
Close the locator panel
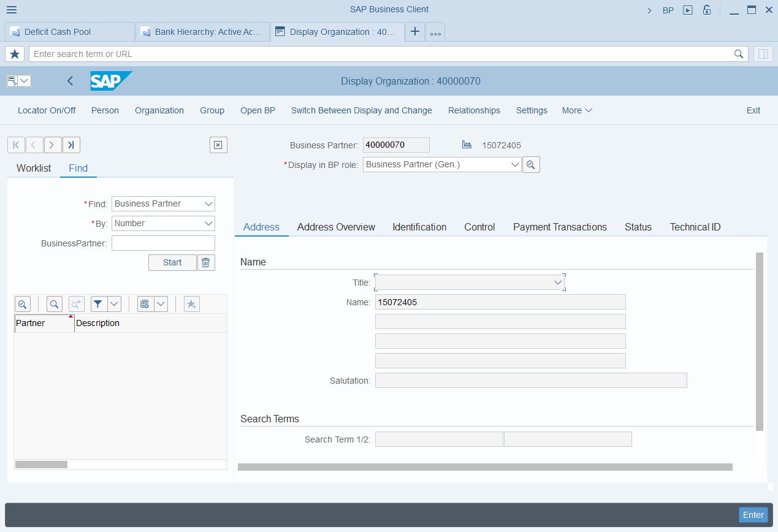point(218,145)
